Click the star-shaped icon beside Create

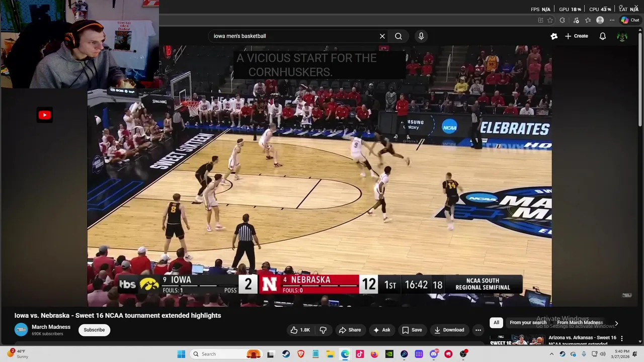coord(554,36)
